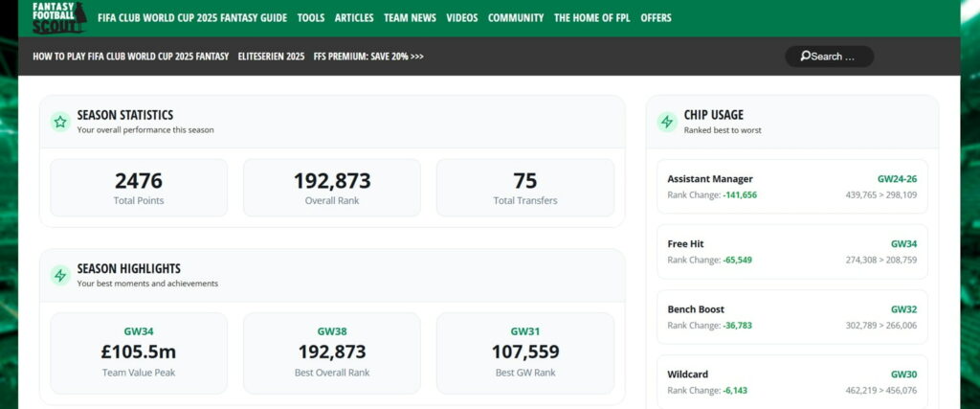Image resolution: width=980 pixels, height=409 pixels.
Task: Click the Season Statistics star icon
Action: 60,122
